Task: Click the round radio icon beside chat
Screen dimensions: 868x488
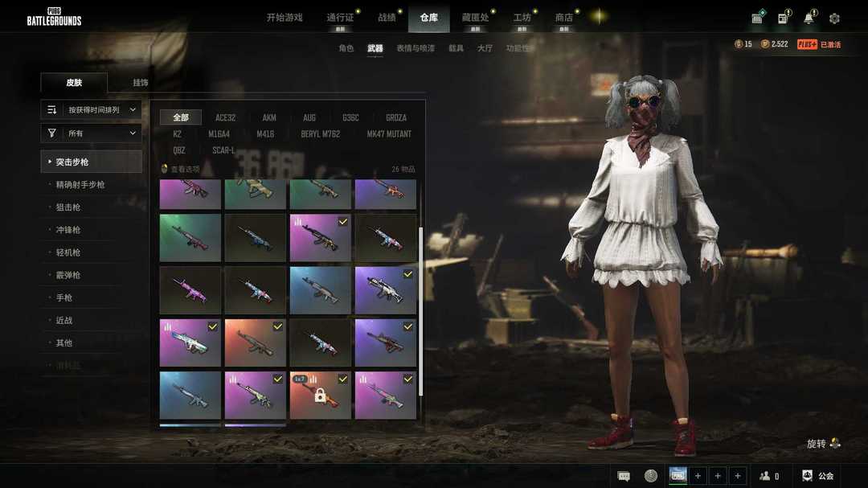Action: pyautogui.click(x=651, y=475)
